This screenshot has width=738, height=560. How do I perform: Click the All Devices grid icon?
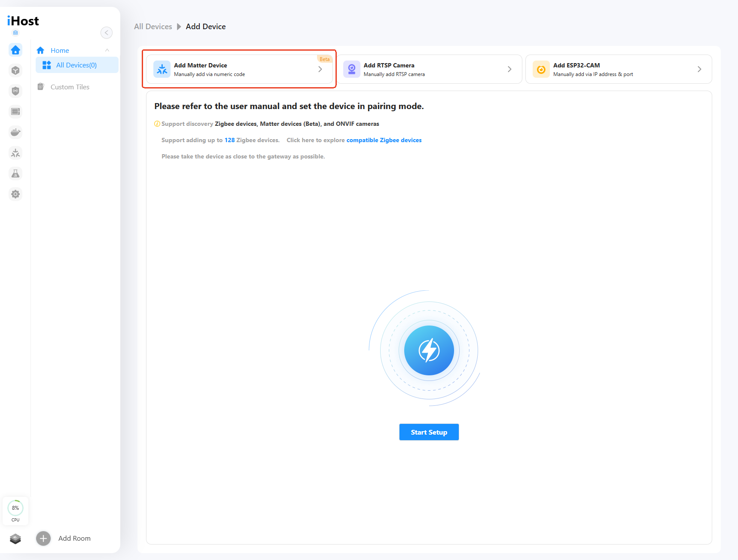[x=47, y=65]
